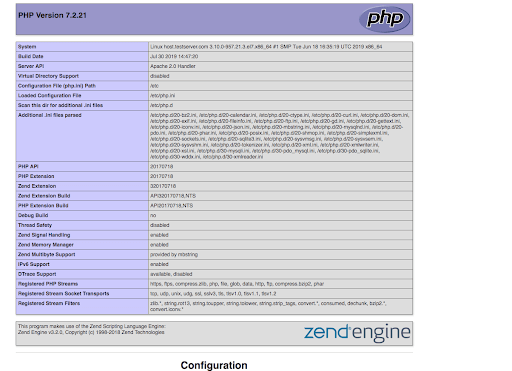Click the list of parsed .ini files
Screen dimensions: 512x371
click(x=279, y=136)
